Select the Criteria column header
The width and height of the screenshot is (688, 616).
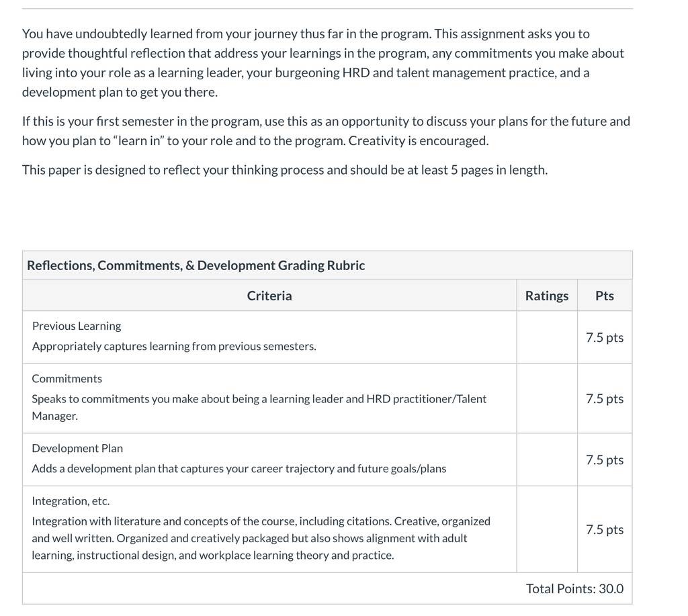269,296
